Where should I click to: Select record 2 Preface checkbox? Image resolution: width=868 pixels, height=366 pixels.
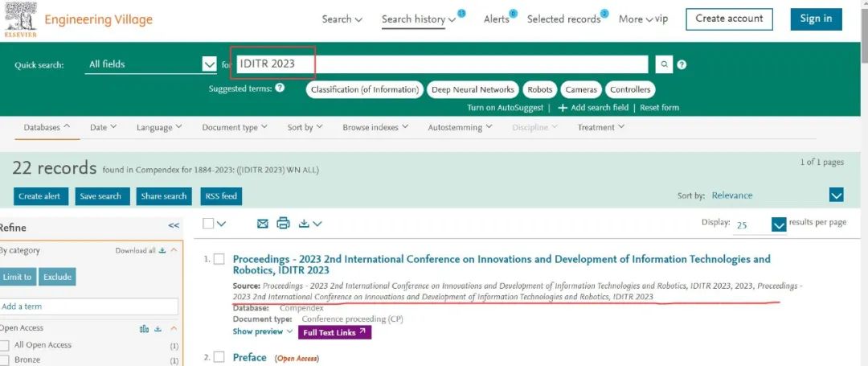(219, 357)
